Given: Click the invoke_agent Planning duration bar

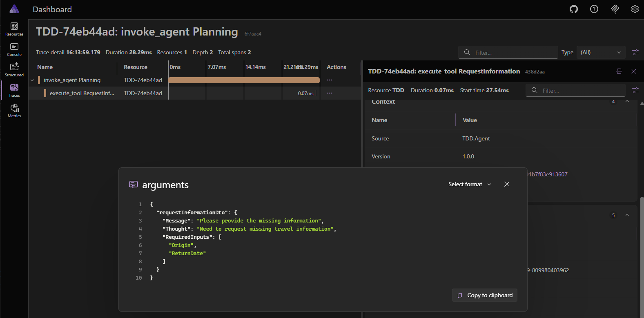Looking at the screenshot, I should pos(244,80).
